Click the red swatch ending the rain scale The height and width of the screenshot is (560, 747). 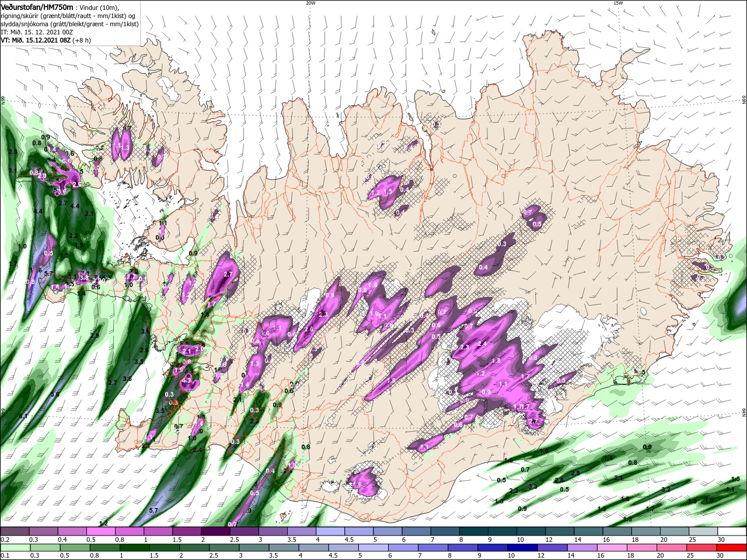click(732, 548)
